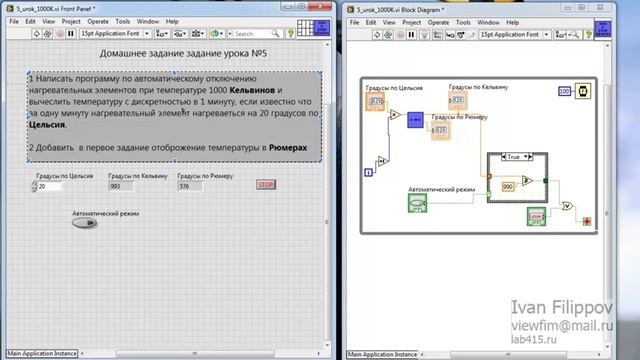Click the Градусы по Рюмеру indicator value
The width and height of the screenshot is (640, 360).
190,187
